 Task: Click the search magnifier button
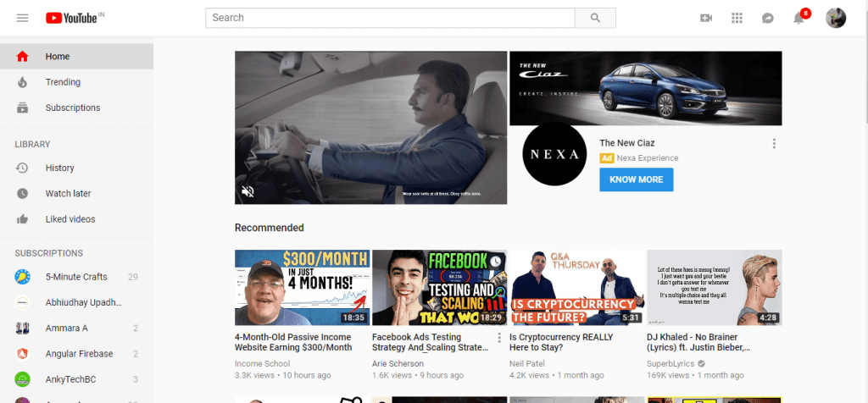tap(595, 18)
